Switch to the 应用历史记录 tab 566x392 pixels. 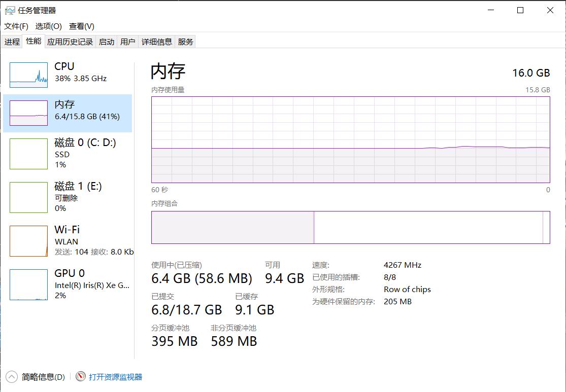[x=70, y=42]
